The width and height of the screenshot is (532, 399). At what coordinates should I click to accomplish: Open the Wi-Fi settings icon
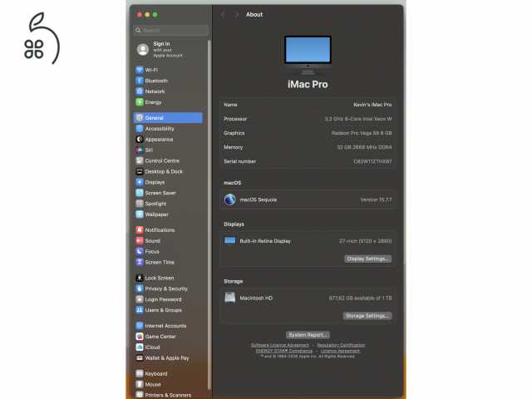[x=140, y=70]
